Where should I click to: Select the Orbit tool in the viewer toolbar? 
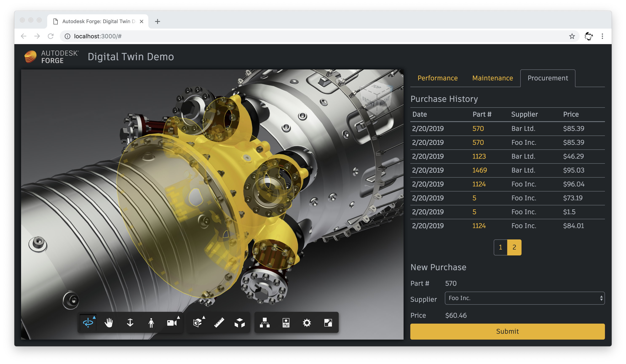coord(88,323)
